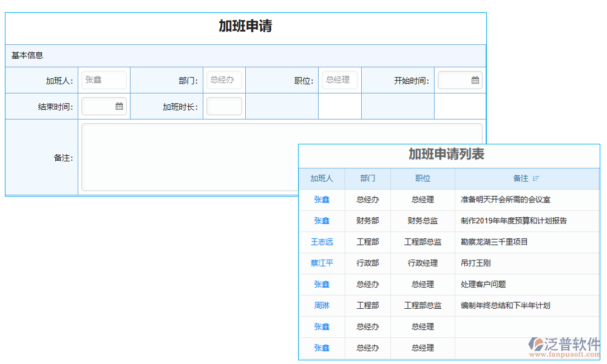Open the 开始时间 calendar picker icon
The height and width of the screenshot is (364, 607).
475,80
